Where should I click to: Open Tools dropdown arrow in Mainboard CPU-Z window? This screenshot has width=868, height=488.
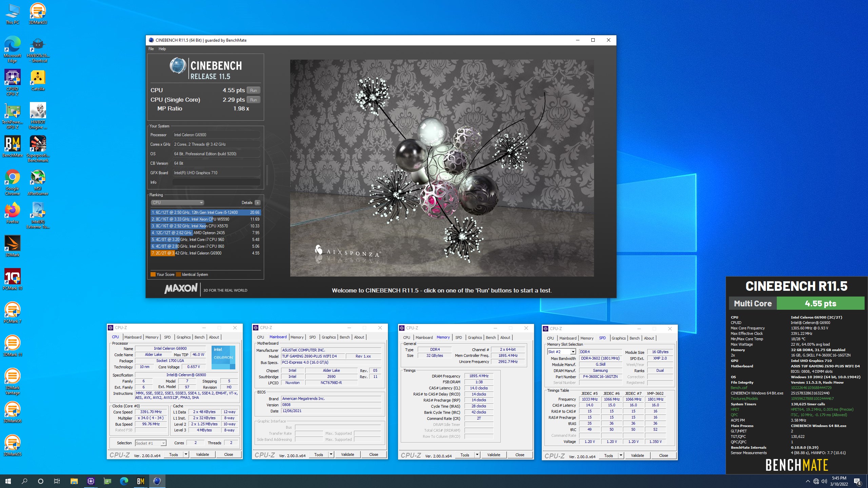331,454
